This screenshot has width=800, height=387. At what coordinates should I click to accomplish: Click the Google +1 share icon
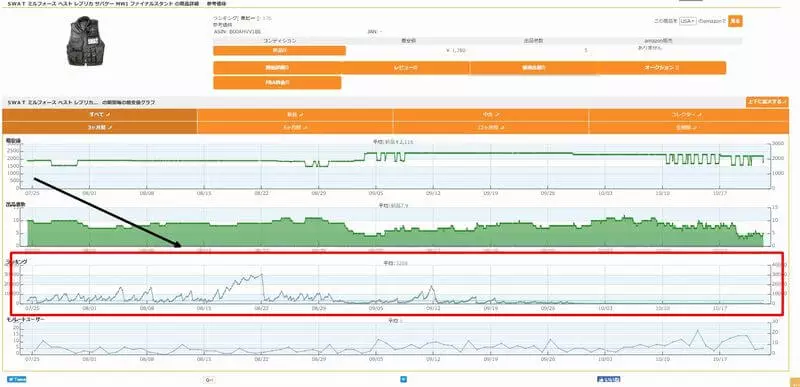(209, 379)
